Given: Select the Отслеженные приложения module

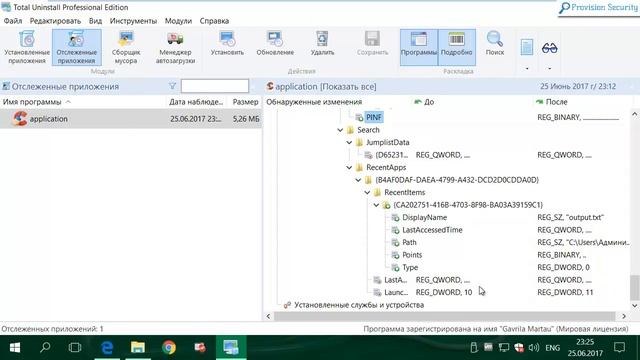Looking at the screenshot, I should tap(76, 47).
